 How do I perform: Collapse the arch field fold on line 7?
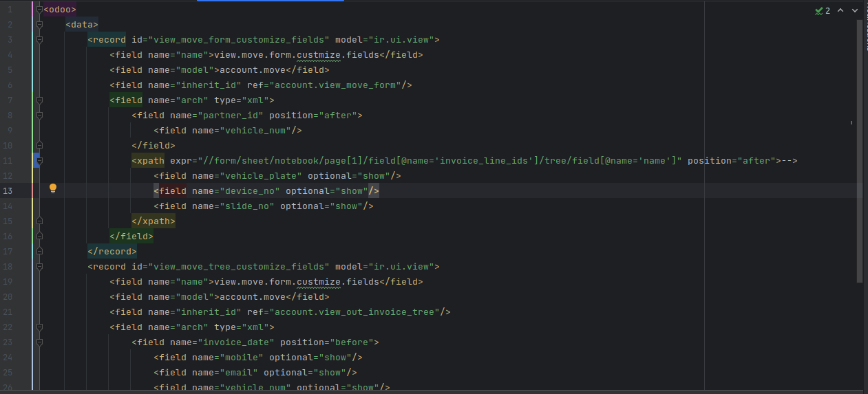pyautogui.click(x=39, y=100)
